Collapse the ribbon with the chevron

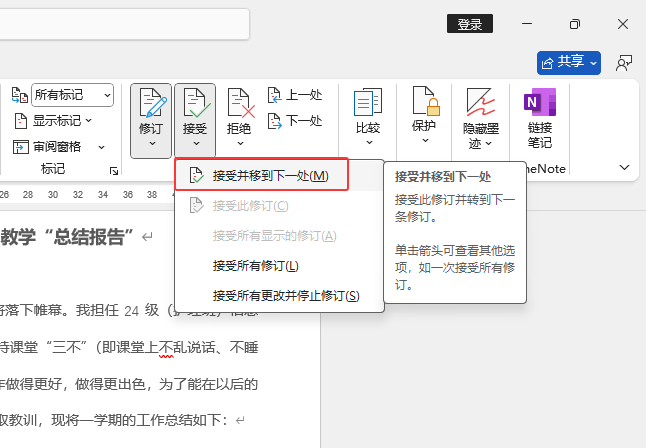(625, 167)
